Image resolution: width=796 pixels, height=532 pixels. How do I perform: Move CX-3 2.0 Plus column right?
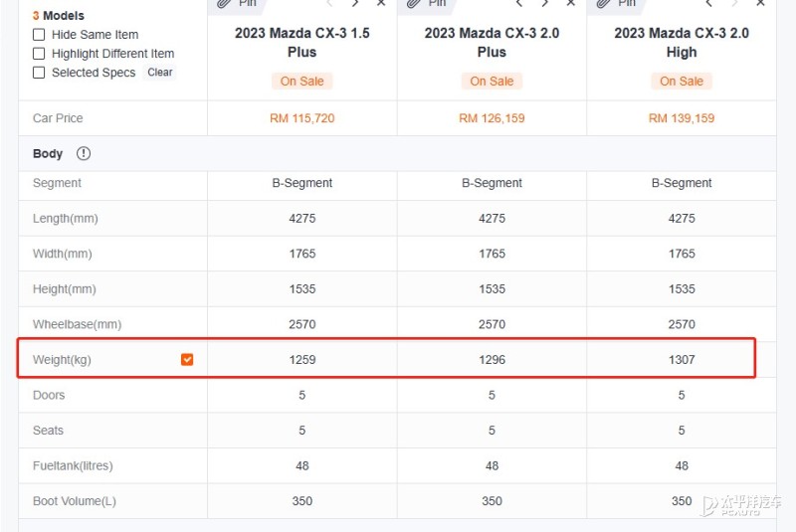click(544, 3)
